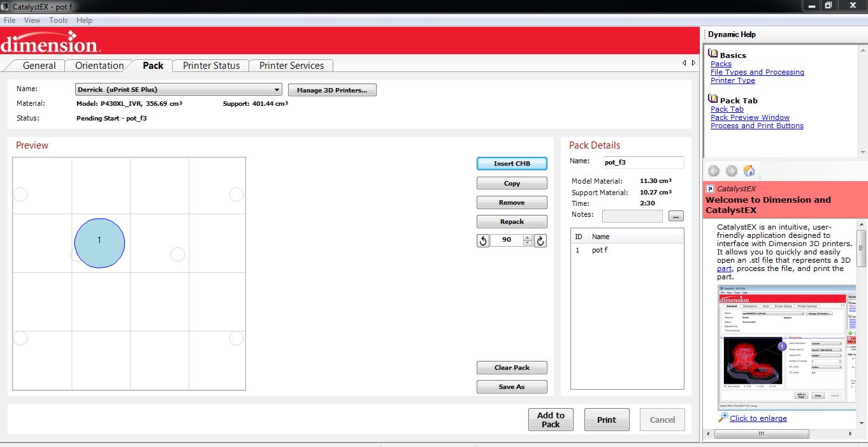Rotate part clockwise with right rotate icon
868x447 pixels.
(x=540, y=240)
